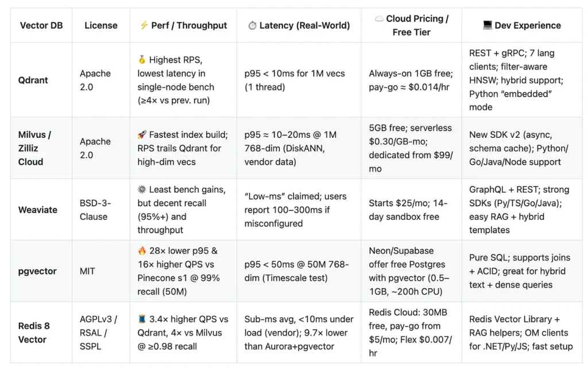
Task: Click the gear icon in Weaviate row
Action: coord(142,189)
